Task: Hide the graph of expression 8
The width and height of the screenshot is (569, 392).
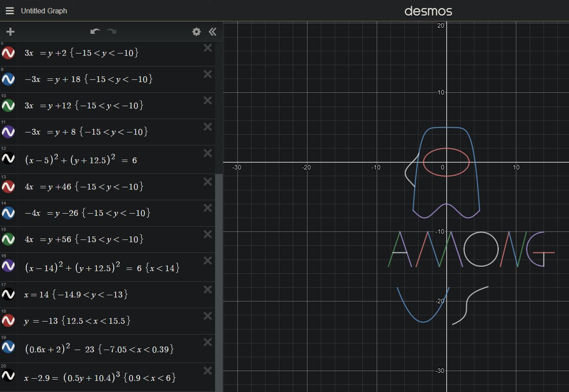Action: [x=8, y=53]
